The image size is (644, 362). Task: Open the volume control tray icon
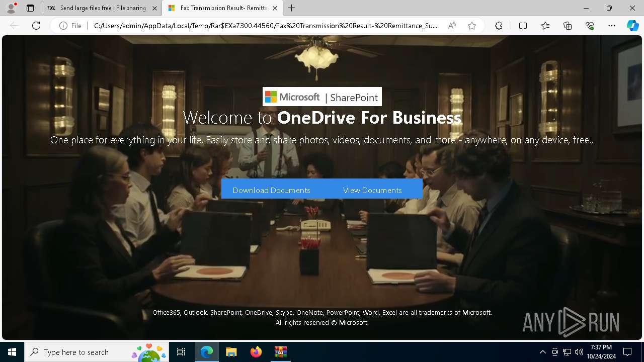579,352
